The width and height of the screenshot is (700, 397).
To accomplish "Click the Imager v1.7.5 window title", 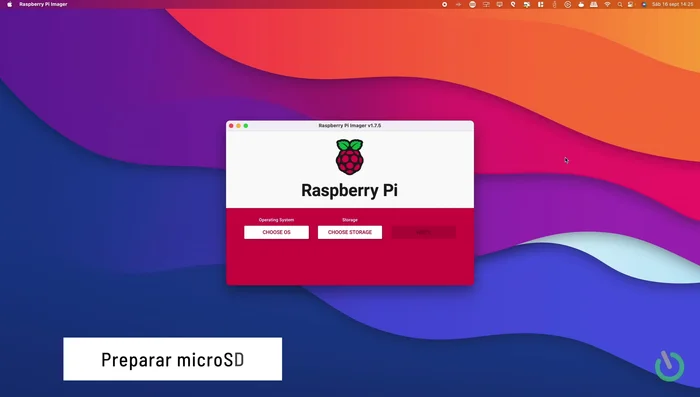I will (350, 125).
